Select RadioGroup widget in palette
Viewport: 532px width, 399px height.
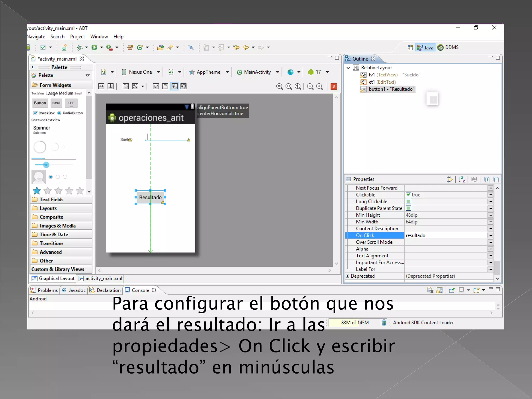coord(58,177)
